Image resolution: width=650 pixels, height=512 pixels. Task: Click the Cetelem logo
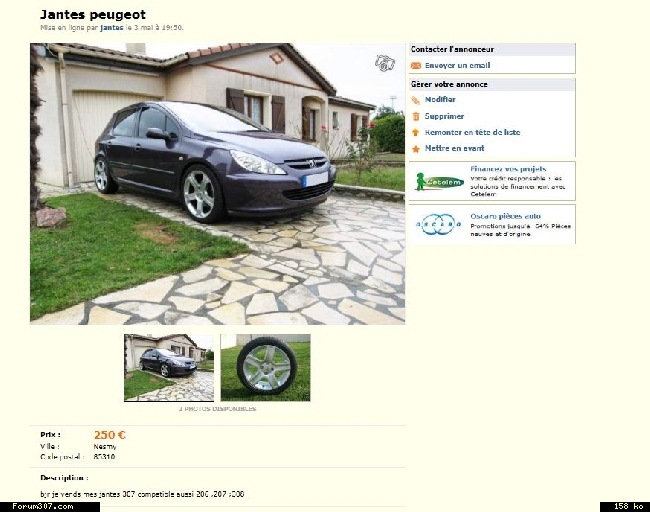[439, 182]
